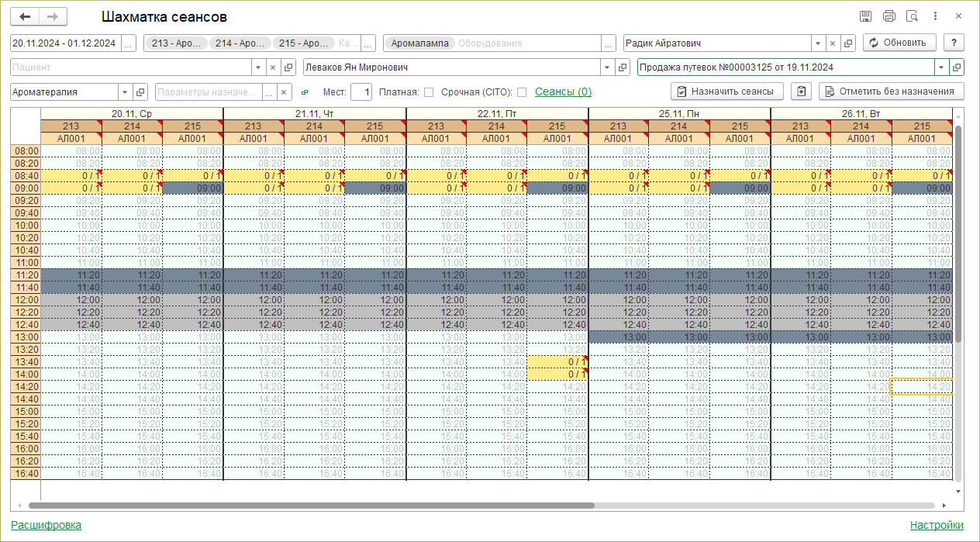Open the Радик Айратович record icon
This screenshot has height=542, width=980.
point(848,43)
